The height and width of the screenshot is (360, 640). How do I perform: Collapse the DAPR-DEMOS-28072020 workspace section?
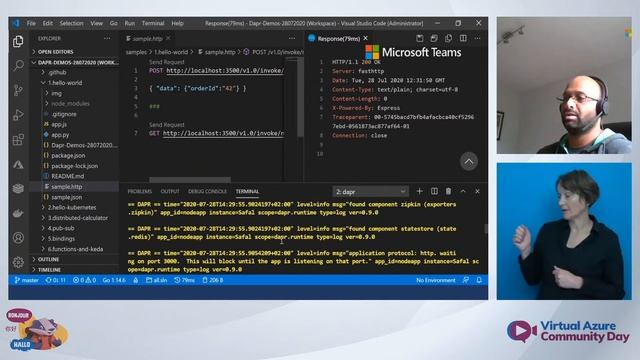[x=75, y=62]
